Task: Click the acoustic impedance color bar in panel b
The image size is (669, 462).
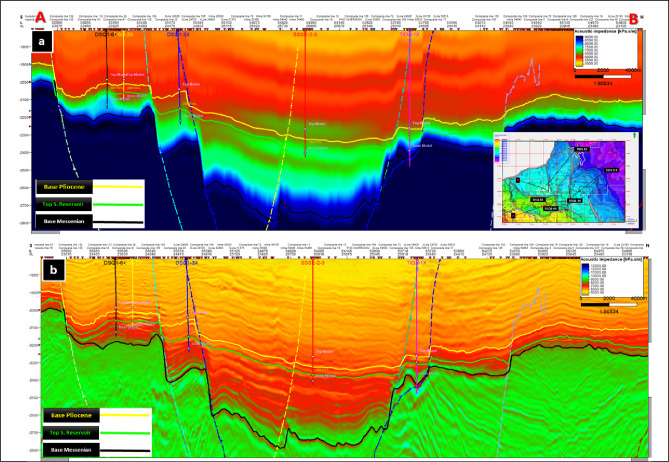Action: click(585, 279)
